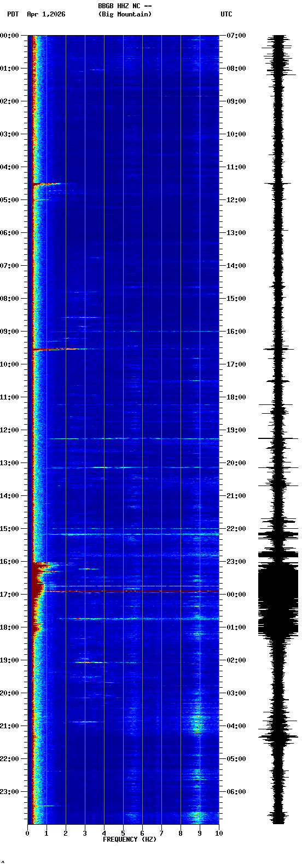Click the red broadband line near 00:00 UTC
302x868 pixels.
pos(131,591)
